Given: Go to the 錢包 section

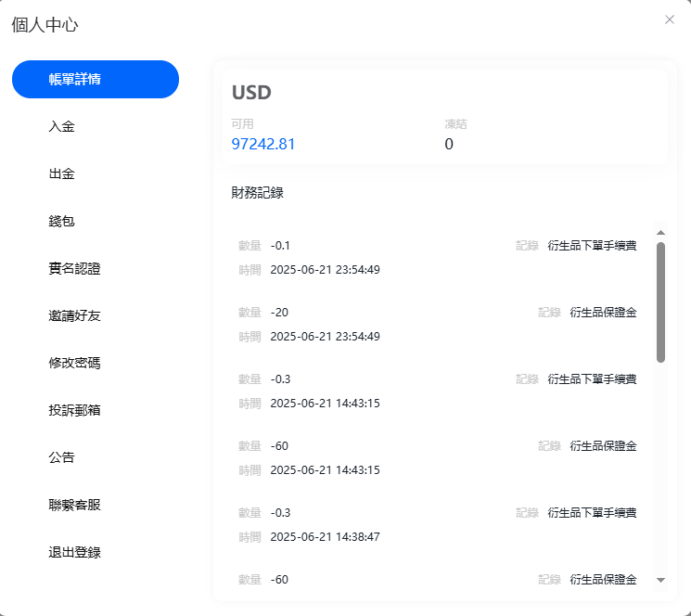Looking at the screenshot, I should (62, 221).
